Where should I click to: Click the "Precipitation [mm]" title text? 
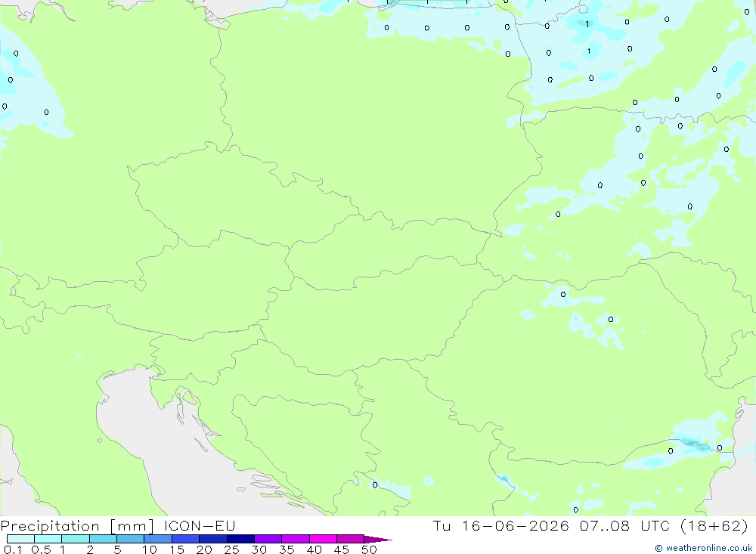click(78, 526)
